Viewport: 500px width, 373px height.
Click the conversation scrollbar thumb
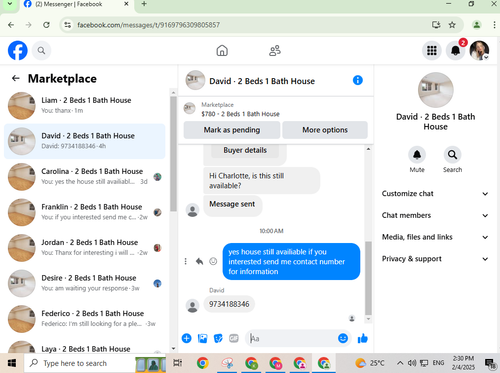[368, 278]
